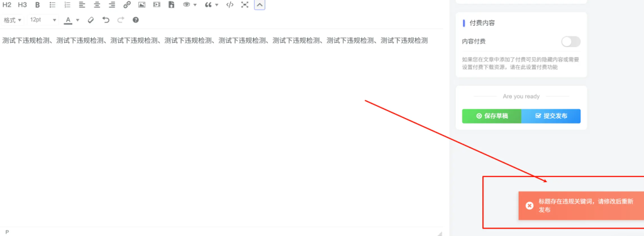Image resolution: width=644 pixels, height=236 pixels.
Task: Open the blockquote style dropdown arrow
Action: (217, 5)
